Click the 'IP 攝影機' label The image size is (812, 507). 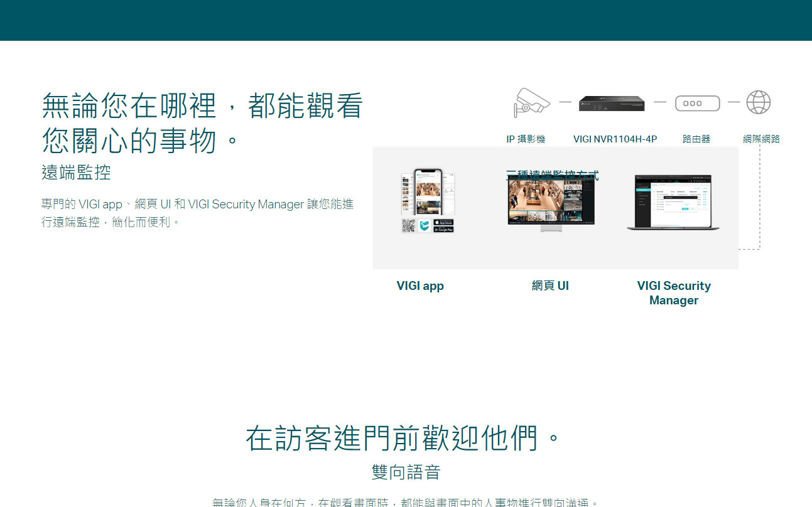(526, 139)
